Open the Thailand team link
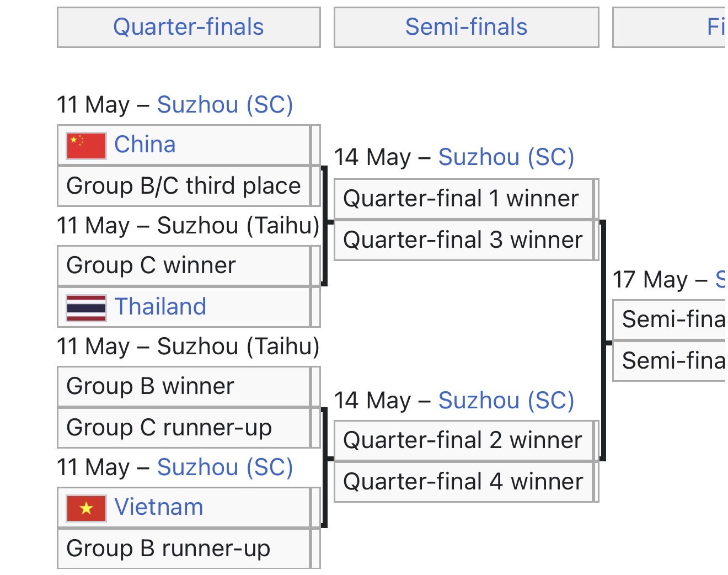This screenshot has height=575, width=728. click(x=160, y=307)
